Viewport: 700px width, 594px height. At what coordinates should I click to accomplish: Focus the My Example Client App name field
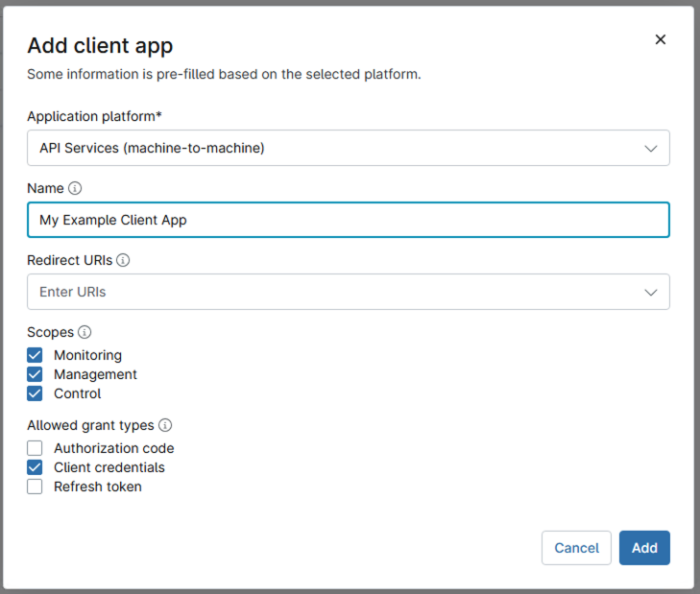[349, 220]
